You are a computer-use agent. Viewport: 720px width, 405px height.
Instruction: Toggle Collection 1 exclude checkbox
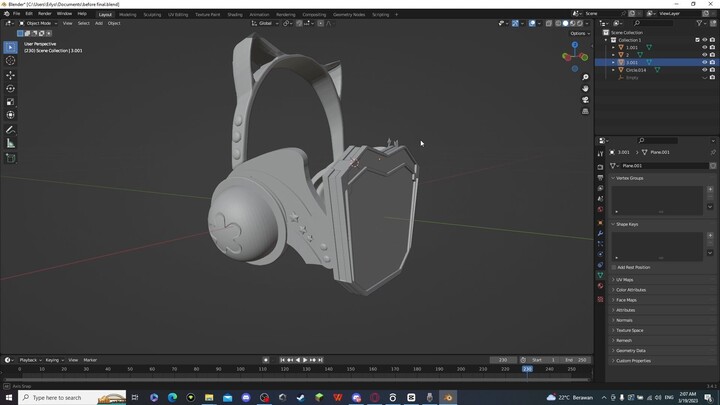(697, 40)
